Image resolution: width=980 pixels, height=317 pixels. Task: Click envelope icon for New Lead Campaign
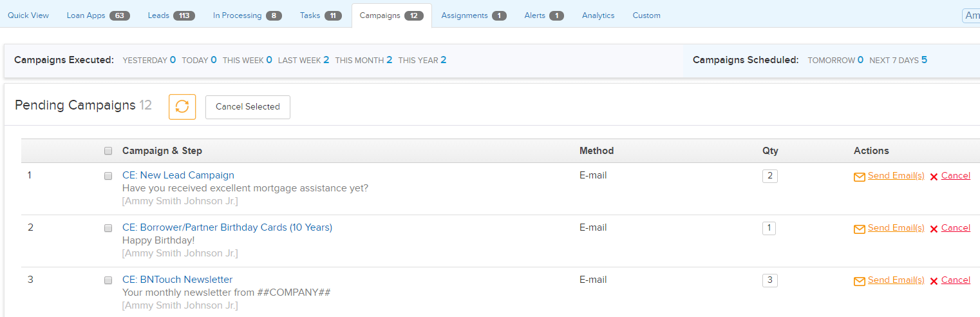pos(859,177)
